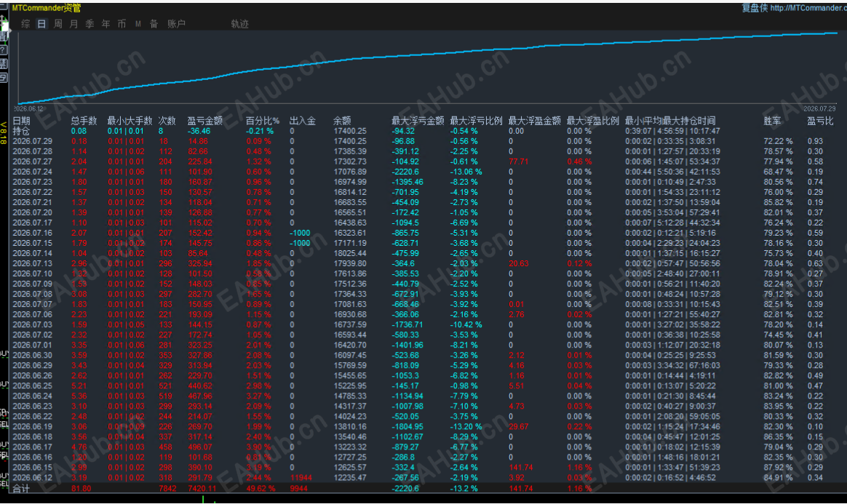This screenshot has height=504, width=847.
Task: Click the 7420.11 total profit value
Action: click(x=202, y=488)
